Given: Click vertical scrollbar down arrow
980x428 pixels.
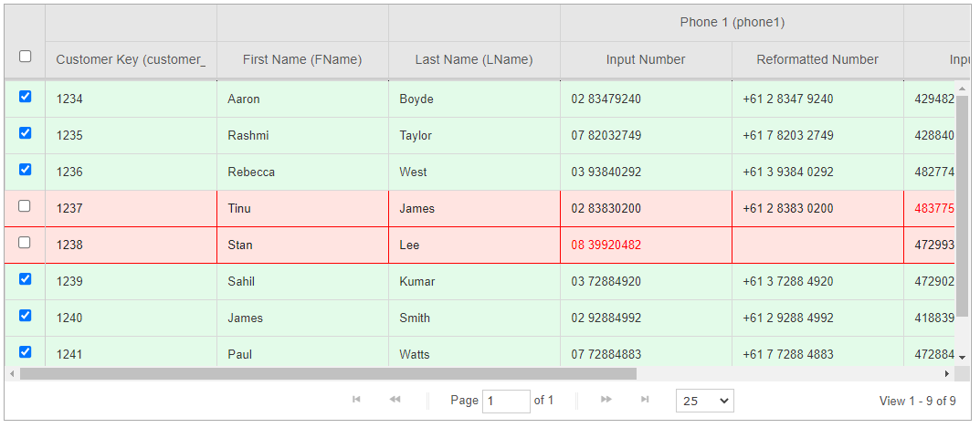Looking at the screenshot, I should pos(962,358).
